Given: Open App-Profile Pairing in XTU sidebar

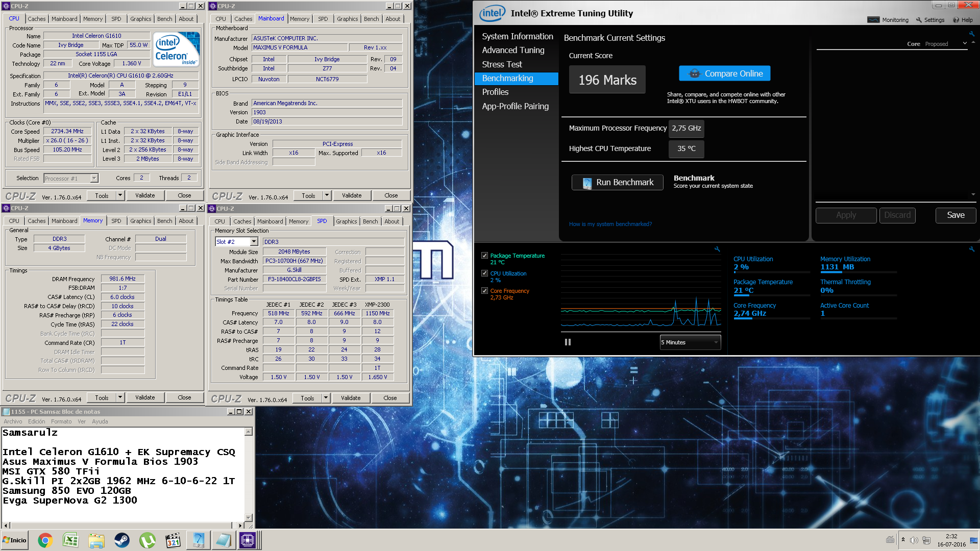Looking at the screenshot, I should (515, 106).
